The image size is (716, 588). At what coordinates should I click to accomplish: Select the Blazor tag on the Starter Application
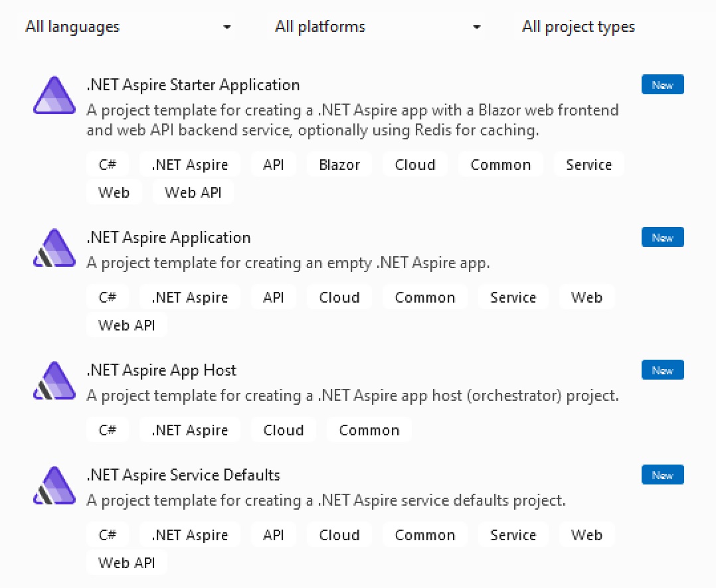tap(339, 164)
